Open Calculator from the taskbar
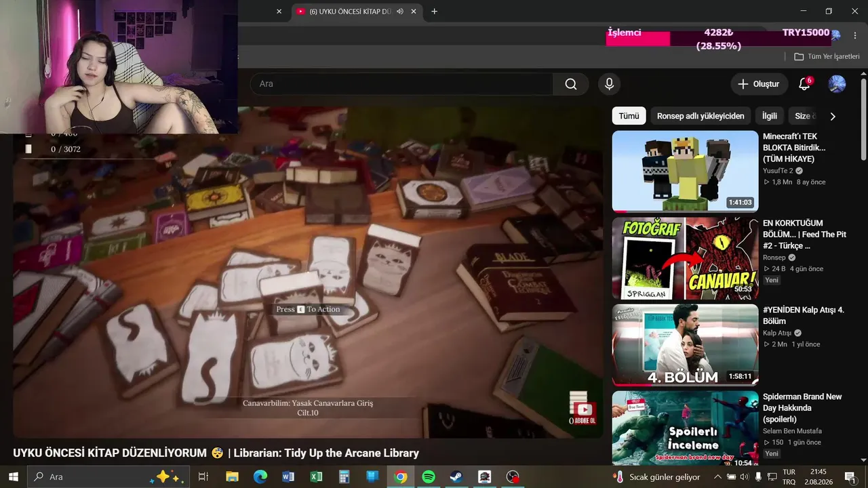The height and width of the screenshot is (488, 868). 344,476
